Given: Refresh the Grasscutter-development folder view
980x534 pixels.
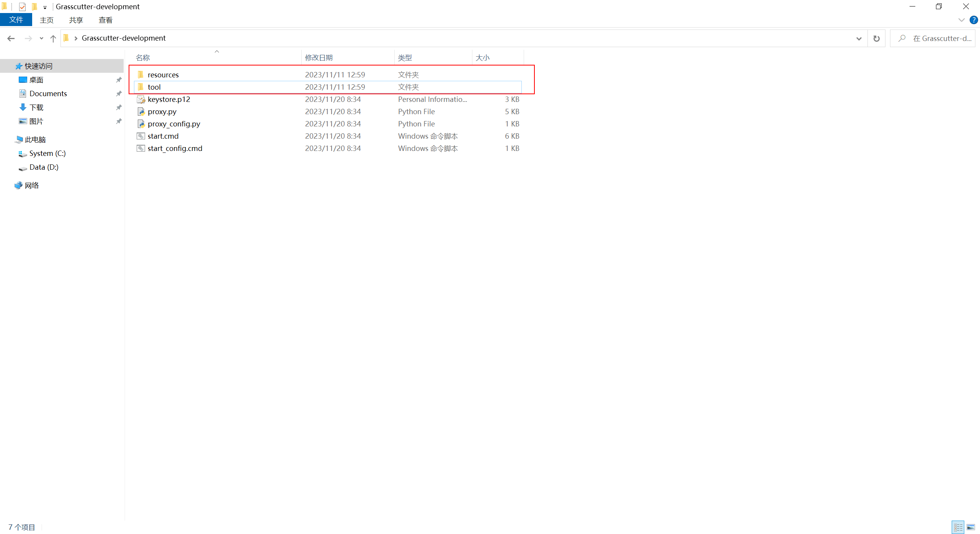Looking at the screenshot, I should [876, 38].
